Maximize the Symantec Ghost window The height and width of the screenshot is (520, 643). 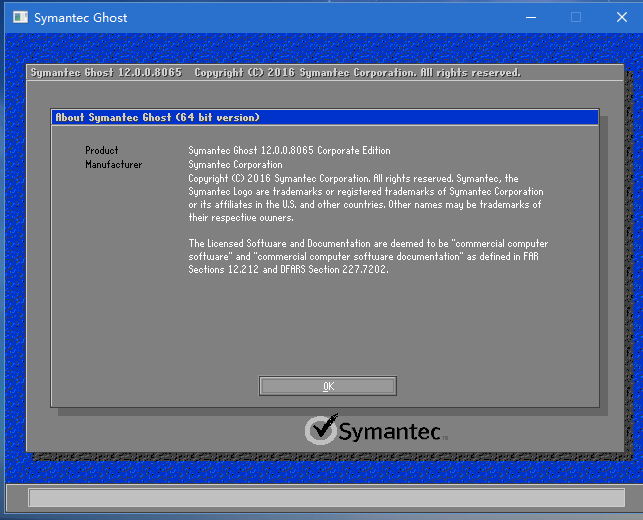click(x=576, y=17)
